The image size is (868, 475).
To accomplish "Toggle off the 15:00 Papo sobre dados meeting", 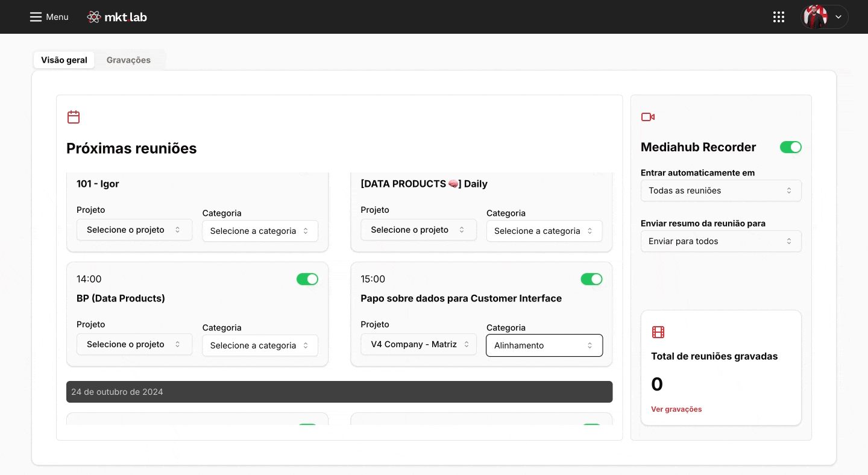I will tap(591, 279).
